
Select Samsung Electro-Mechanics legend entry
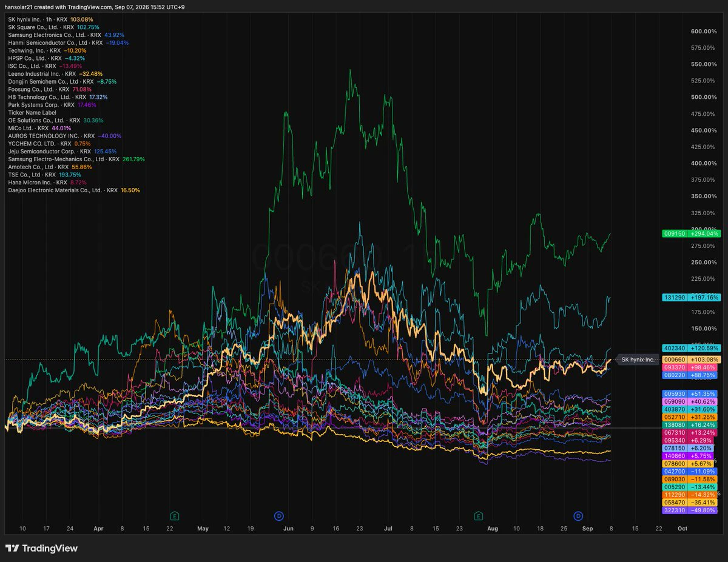[x=76, y=159]
